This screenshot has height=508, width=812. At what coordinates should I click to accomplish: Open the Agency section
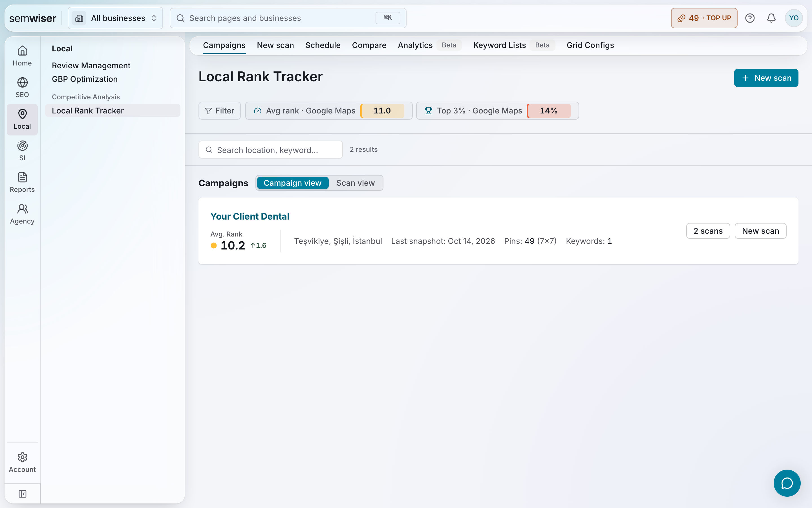point(22,214)
